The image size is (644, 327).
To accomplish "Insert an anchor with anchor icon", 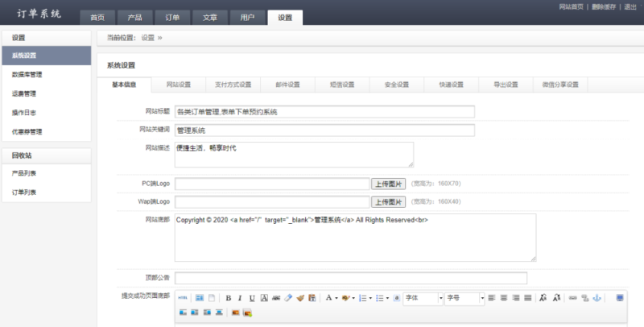I will [x=597, y=298].
